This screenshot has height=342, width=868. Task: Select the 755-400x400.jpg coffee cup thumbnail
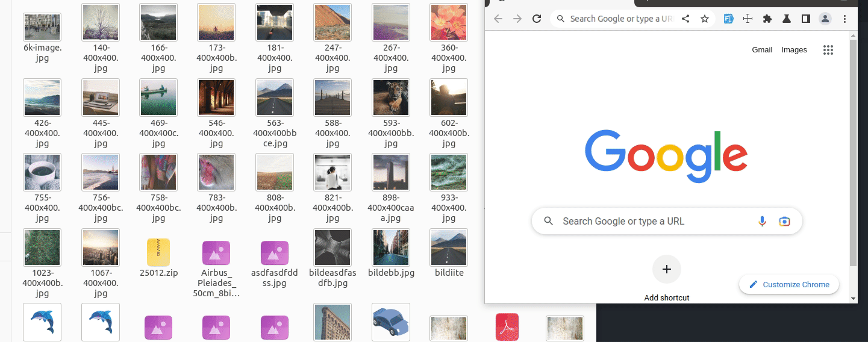[42, 172]
